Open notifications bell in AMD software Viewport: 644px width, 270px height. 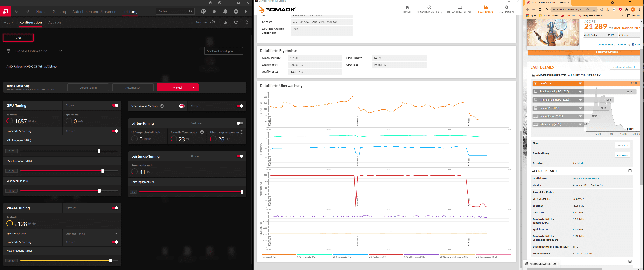(225, 11)
